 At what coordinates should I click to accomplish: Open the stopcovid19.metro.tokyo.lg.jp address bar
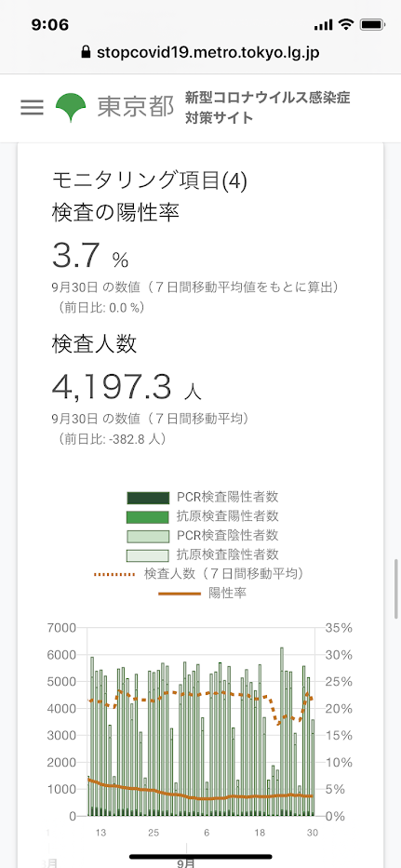(x=201, y=52)
